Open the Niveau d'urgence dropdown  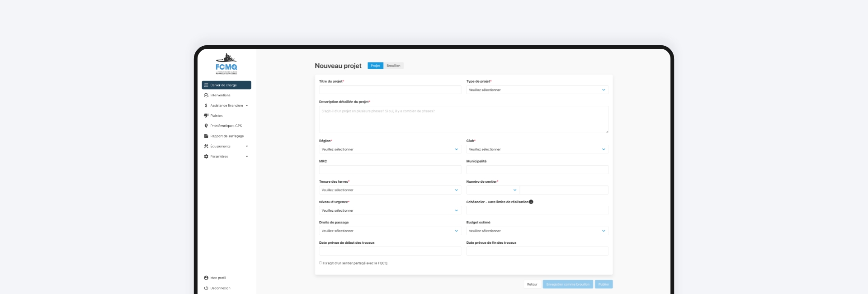coord(390,210)
